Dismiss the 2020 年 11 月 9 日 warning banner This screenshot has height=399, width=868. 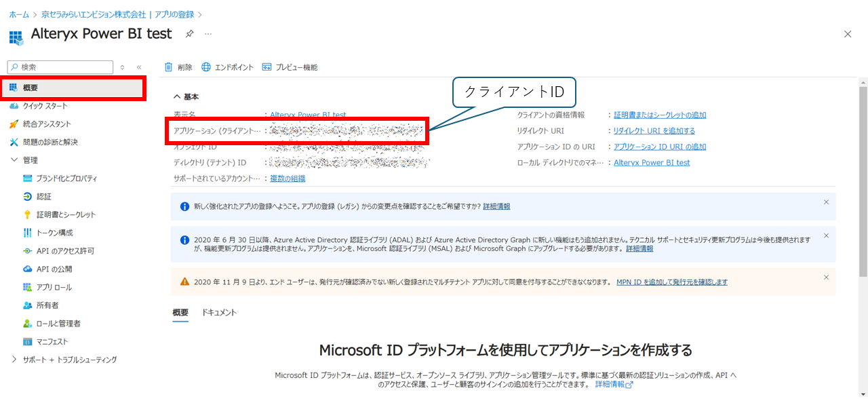826,278
